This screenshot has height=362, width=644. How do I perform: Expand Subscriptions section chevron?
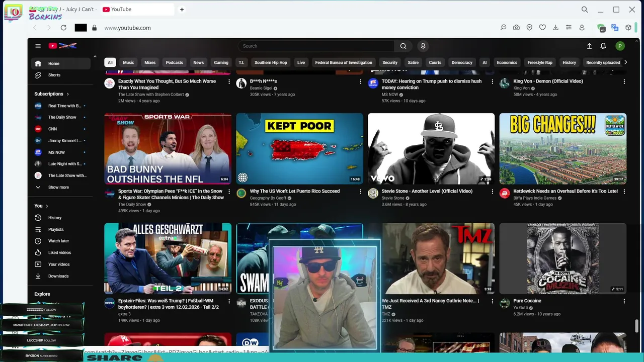click(x=67, y=94)
